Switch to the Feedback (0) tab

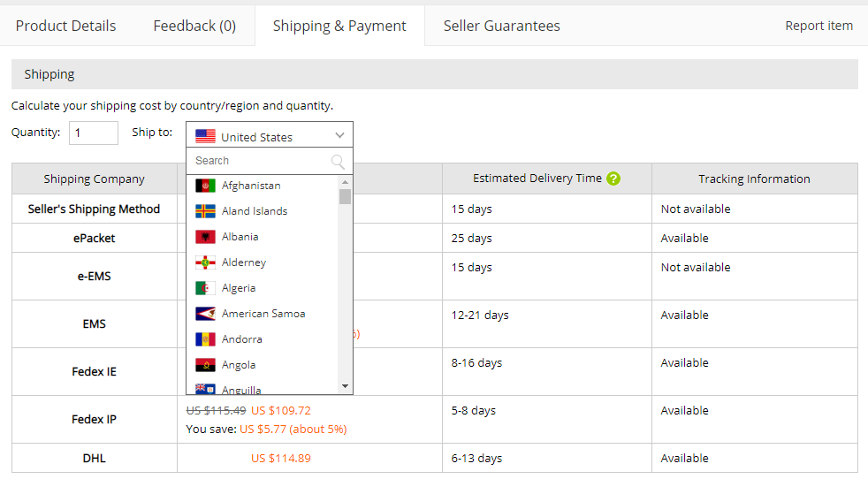(194, 26)
